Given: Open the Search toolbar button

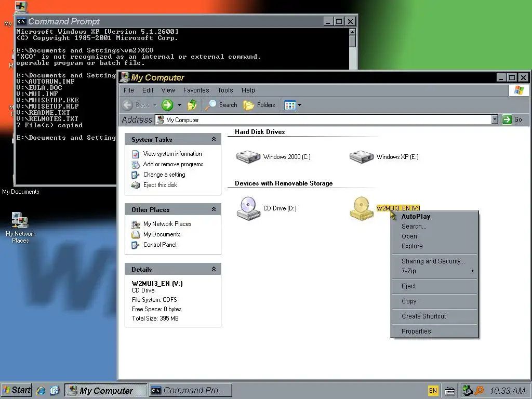Looking at the screenshot, I should pyautogui.click(x=221, y=105).
